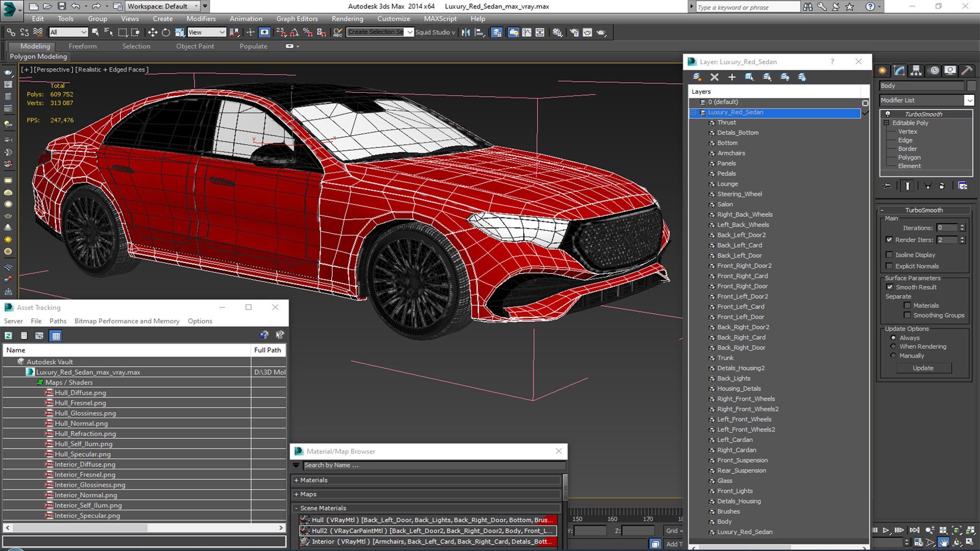The image size is (980, 551).
Task: Select Manually update option
Action: point(893,356)
